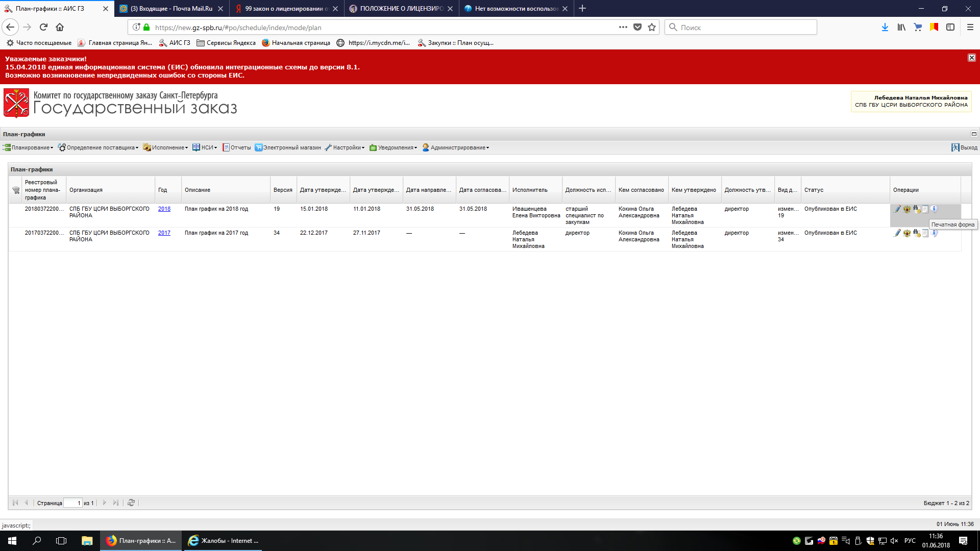Open Internet Explorer Жалобы in the taskbar
980x551 pixels.
point(224,541)
